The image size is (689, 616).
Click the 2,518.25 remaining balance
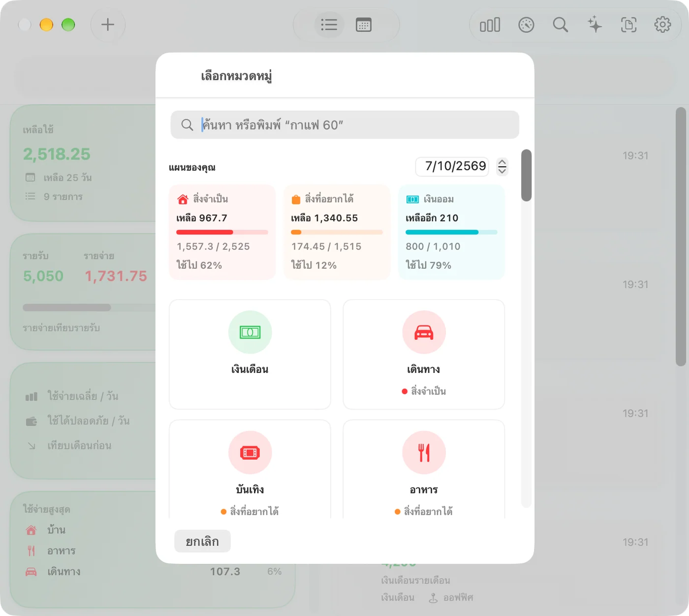pyautogui.click(x=57, y=154)
